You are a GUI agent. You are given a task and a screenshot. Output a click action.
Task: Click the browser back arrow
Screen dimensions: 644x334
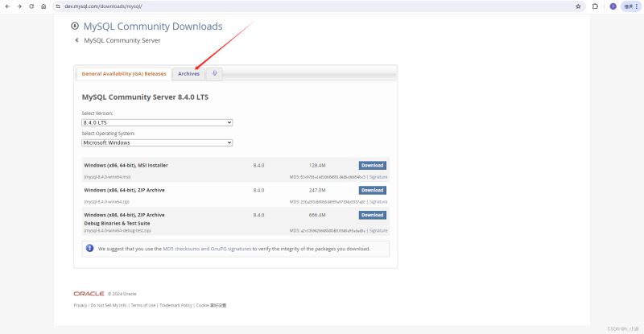[6, 6]
